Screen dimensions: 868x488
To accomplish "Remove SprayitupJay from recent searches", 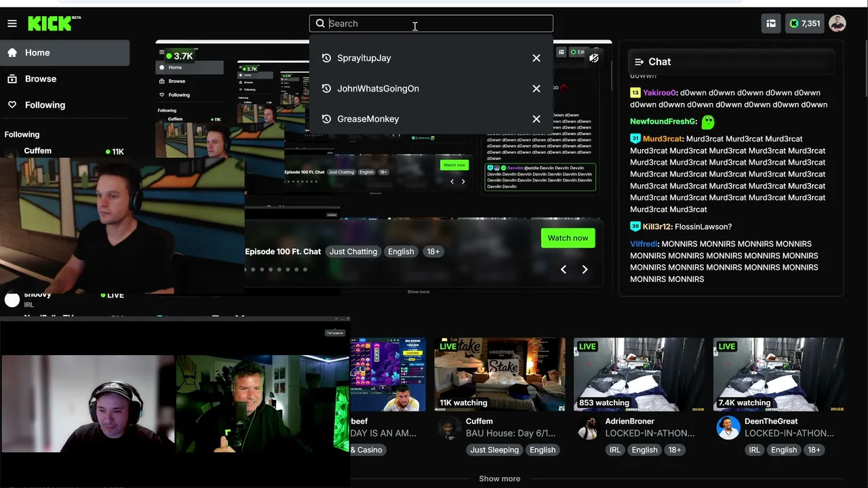I will click(536, 58).
